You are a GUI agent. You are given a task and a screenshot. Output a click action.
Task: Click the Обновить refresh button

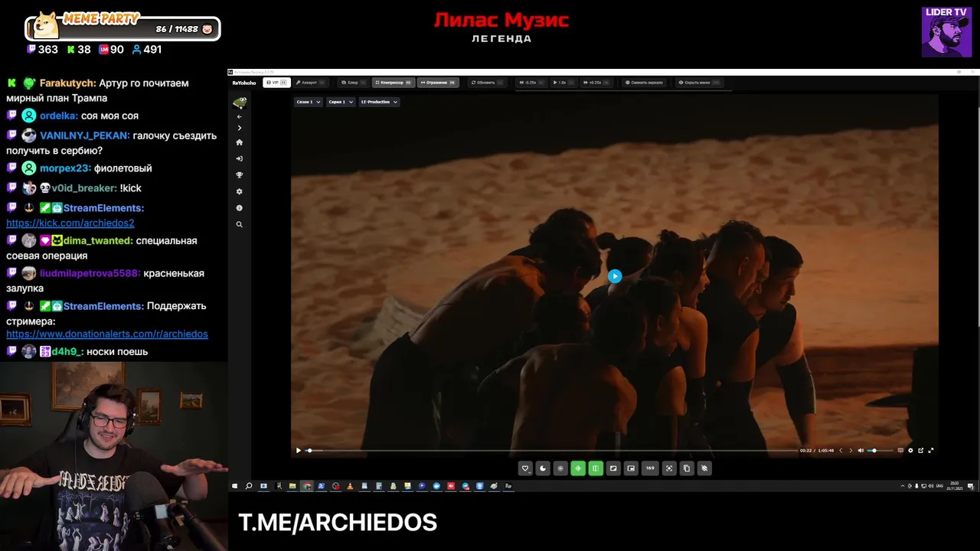pos(487,82)
